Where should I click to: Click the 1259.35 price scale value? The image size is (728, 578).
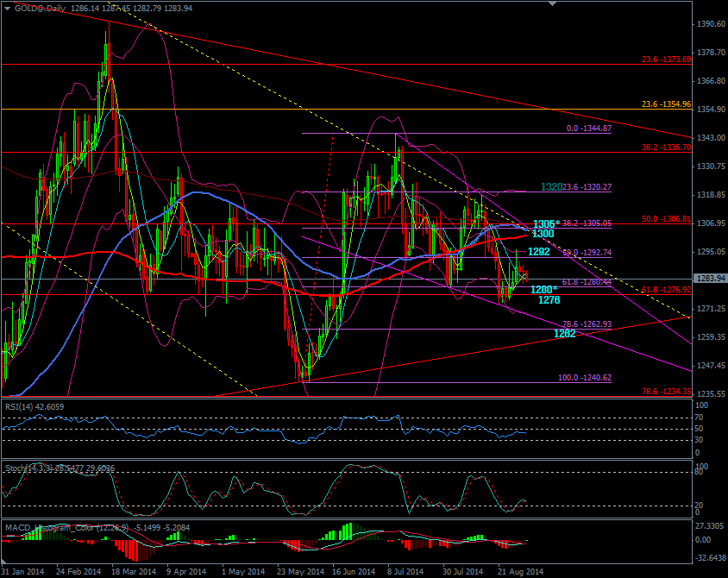click(x=711, y=337)
